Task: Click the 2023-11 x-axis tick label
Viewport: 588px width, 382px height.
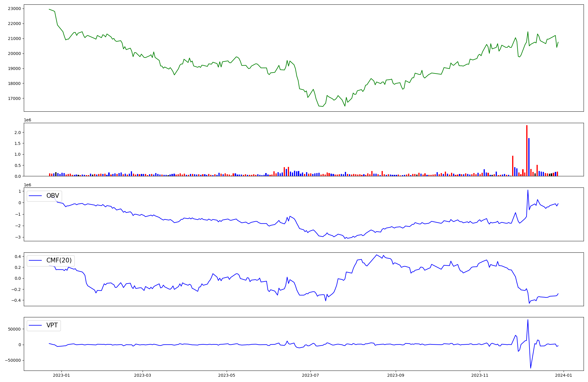Action: click(x=480, y=375)
